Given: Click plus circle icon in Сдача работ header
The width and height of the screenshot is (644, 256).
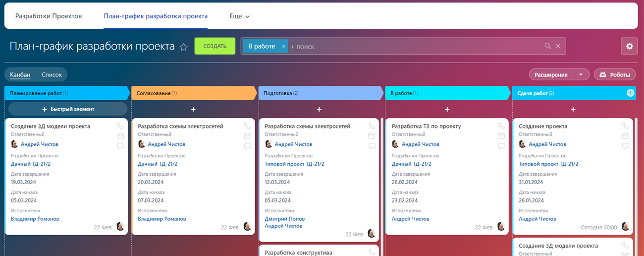Looking at the screenshot, I should 630,93.
